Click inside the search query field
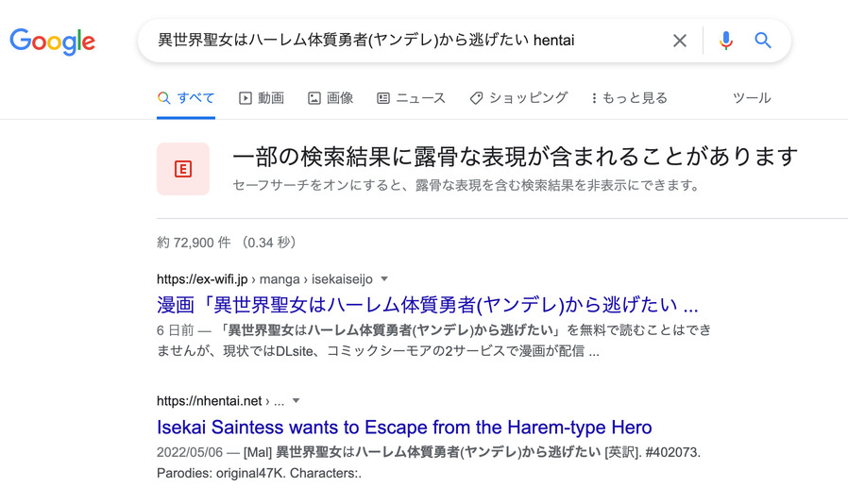The height and width of the screenshot is (504, 848). coord(365,40)
